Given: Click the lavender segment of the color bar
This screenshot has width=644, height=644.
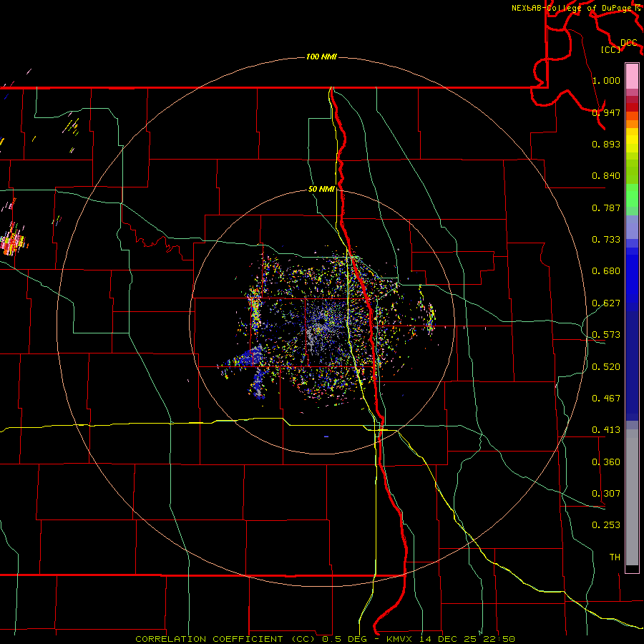Looking at the screenshot, I should (632, 227).
